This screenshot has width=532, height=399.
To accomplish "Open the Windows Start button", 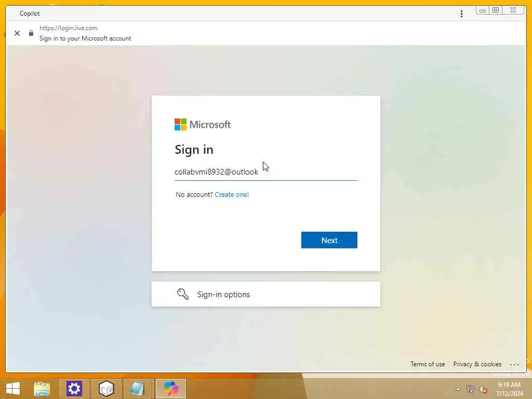I will (13, 389).
